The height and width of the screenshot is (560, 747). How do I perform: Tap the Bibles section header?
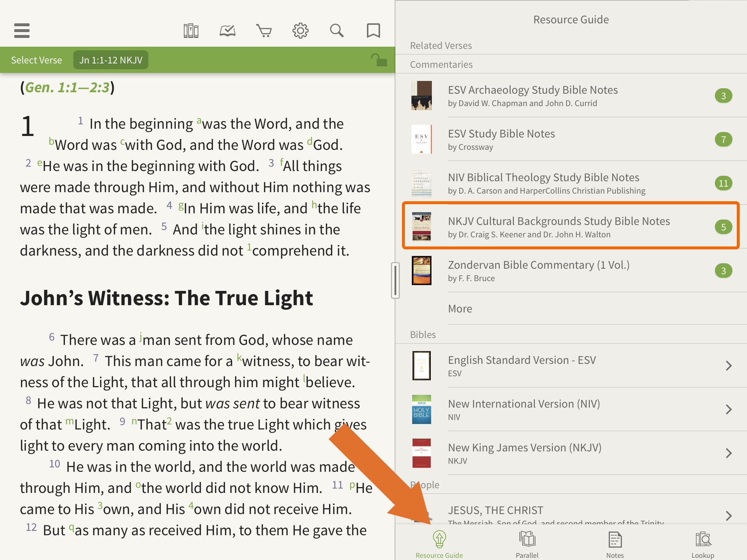[x=423, y=335]
